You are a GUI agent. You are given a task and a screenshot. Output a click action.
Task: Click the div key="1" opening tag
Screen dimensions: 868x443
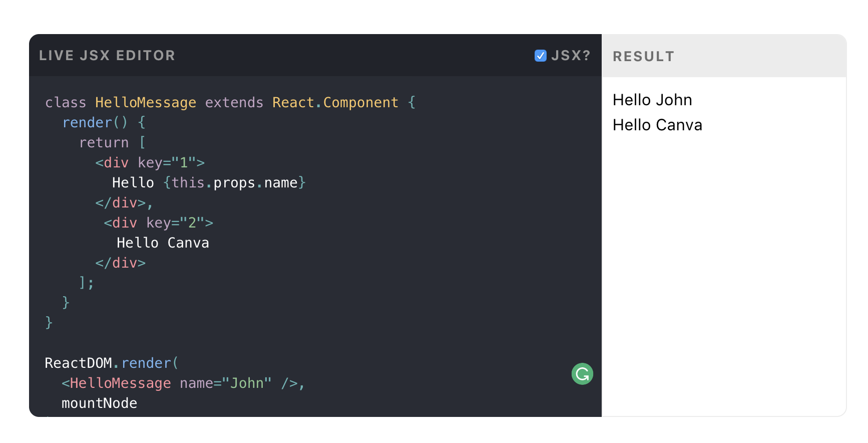(x=150, y=163)
